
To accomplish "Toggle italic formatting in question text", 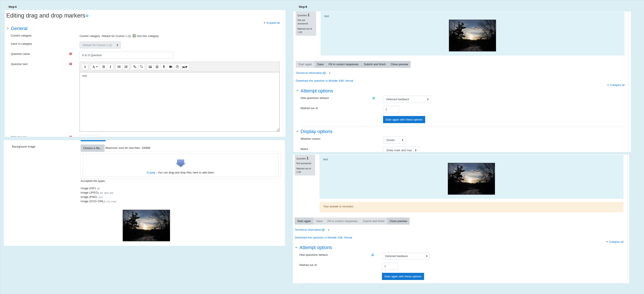I will pos(110,67).
